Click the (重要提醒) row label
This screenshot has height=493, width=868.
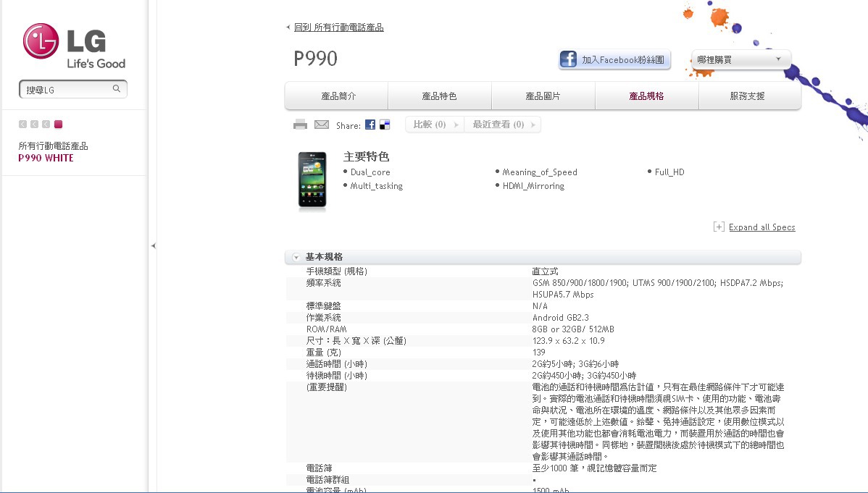click(x=327, y=387)
